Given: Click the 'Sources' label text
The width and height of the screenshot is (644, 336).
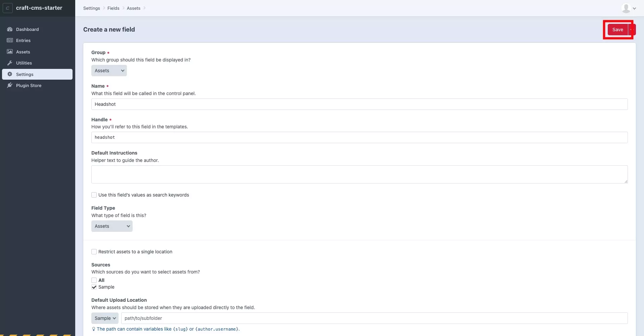Looking at the screenshot, I should [x=101, y=265].
